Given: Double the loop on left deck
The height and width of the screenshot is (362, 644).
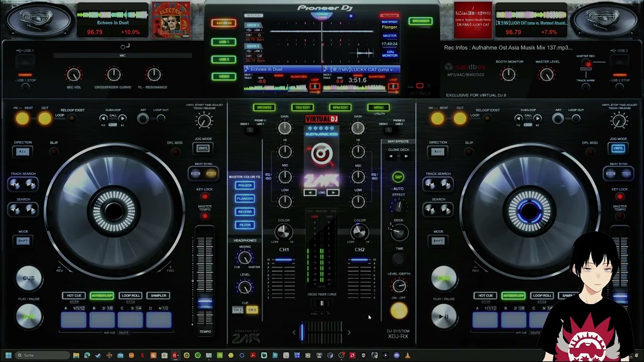Looking at the screenshot, I should pyautogui.click(x=122, y=118).
